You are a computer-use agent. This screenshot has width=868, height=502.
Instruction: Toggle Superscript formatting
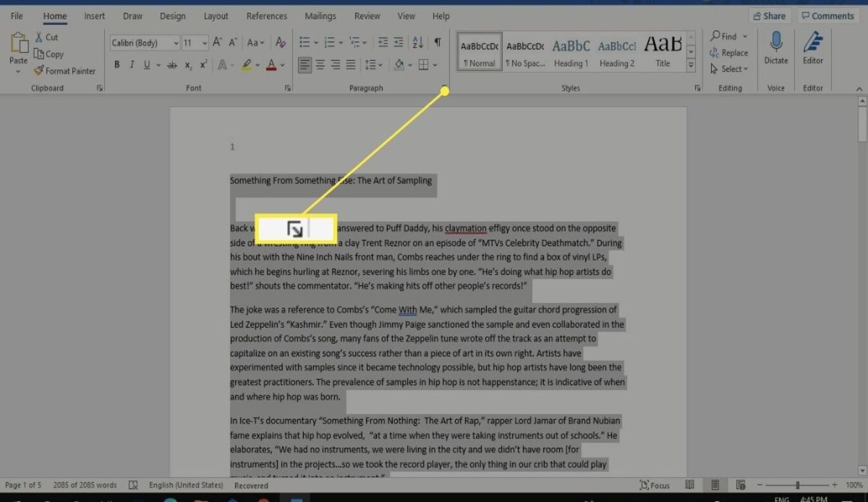203,64
